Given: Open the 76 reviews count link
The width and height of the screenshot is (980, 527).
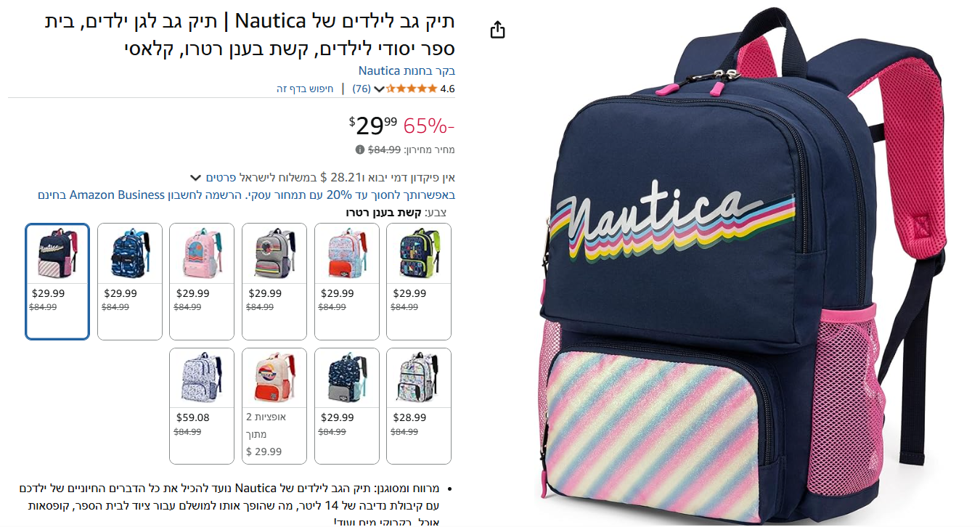Looking at the screenshot, I should pyautogui.click(x=362, y=89).
